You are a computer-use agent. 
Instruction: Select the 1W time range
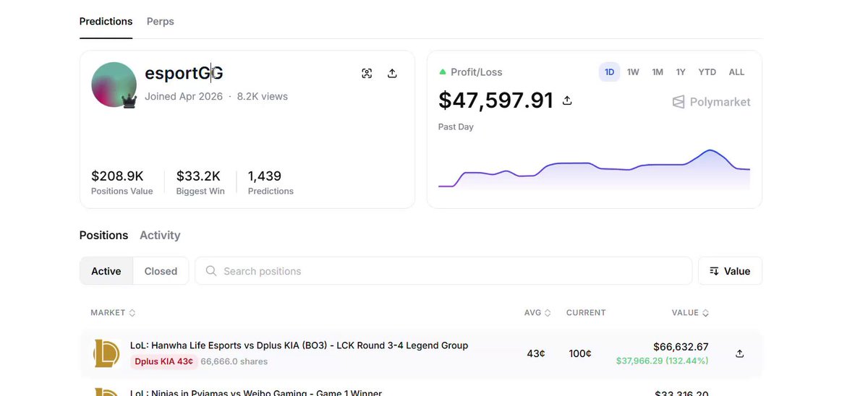[633, 72]
